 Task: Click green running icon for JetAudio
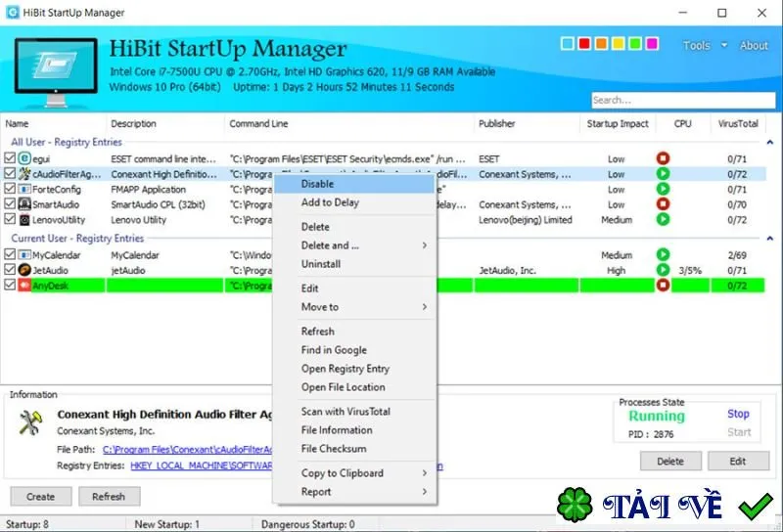point(663,270)
